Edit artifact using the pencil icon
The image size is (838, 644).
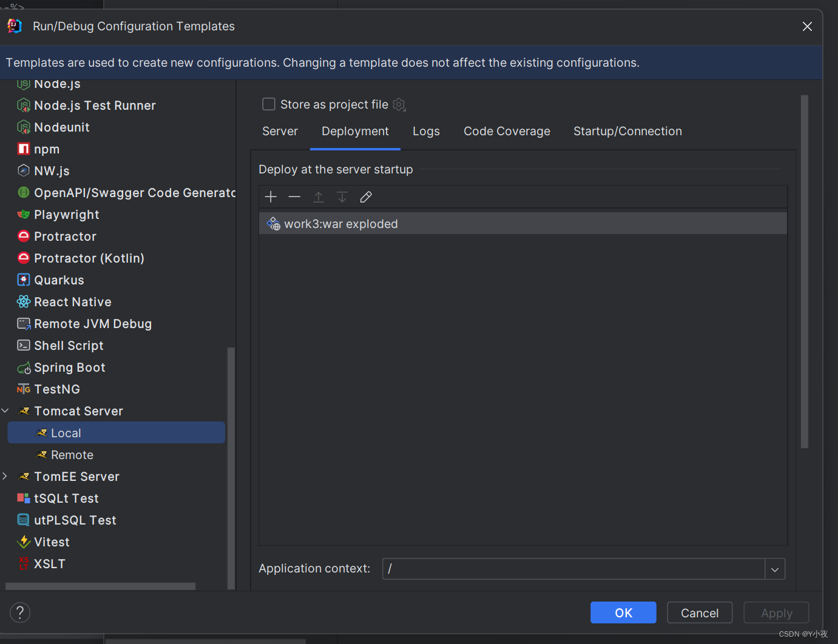point(366,196)
